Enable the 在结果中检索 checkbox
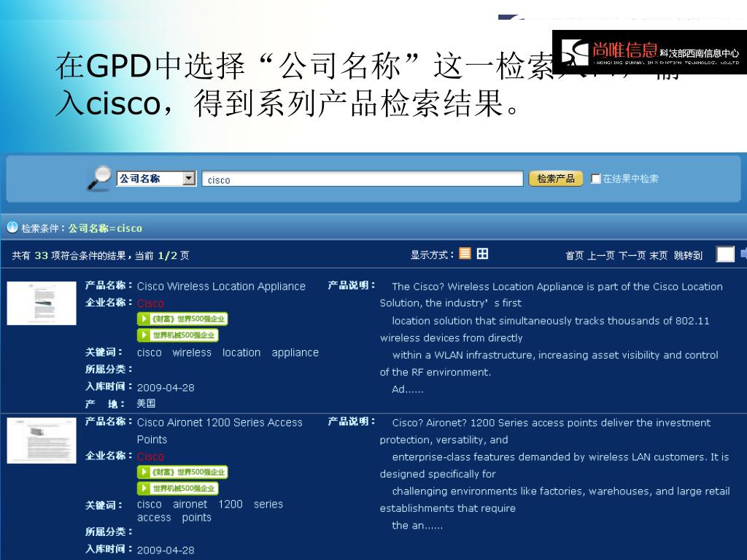This screenshot has height=560, width=747. tap(595, 179)
